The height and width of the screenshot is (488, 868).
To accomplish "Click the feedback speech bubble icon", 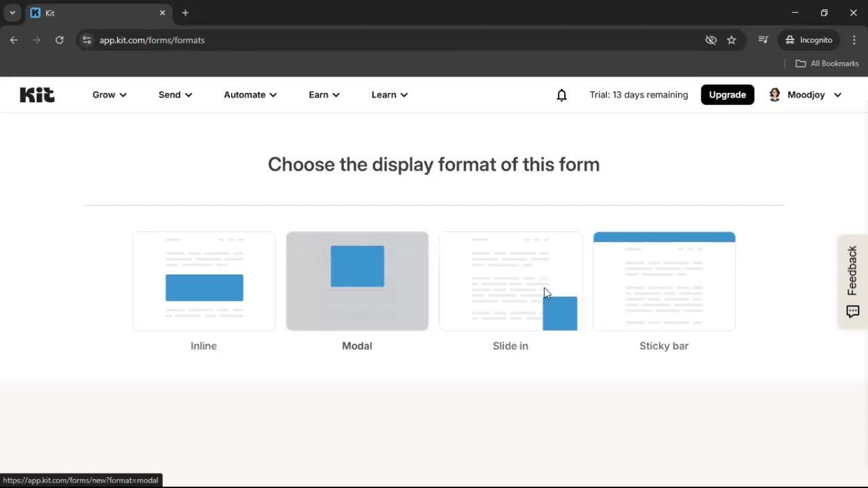I will pyautogui.click(x=852, y=312).
